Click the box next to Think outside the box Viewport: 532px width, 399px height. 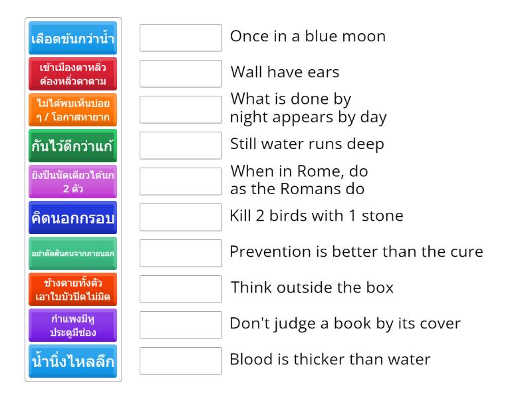click(x=181, y=289)
